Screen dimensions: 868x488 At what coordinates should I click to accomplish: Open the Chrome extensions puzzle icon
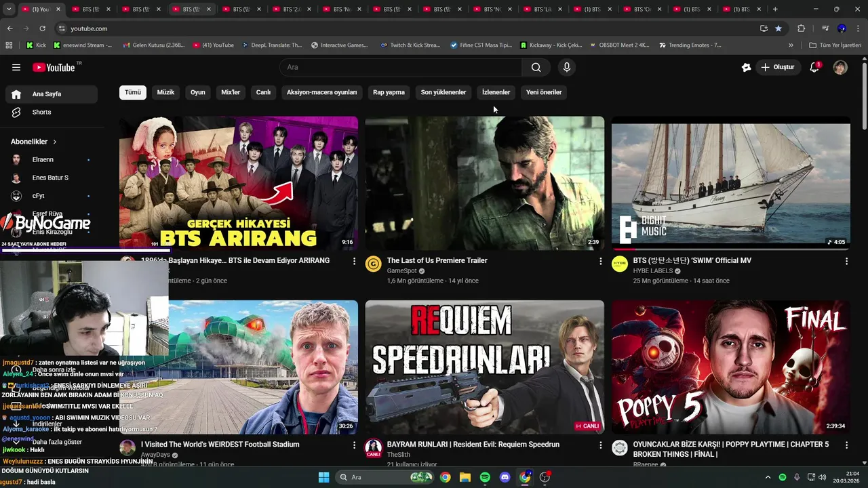[802, 28]
